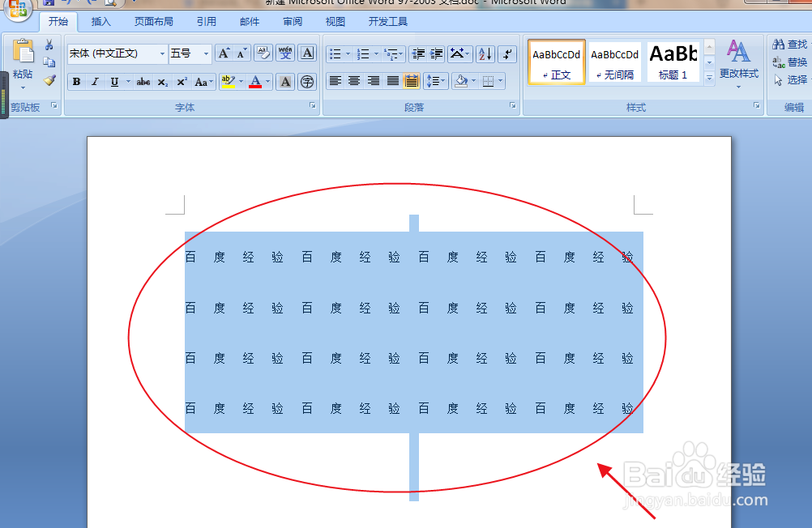Open phonetic guide (wén) tool
812x528 pixels.
click(285, 53)
